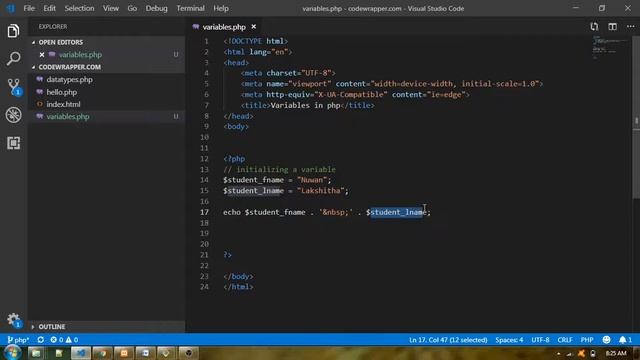Open index.html in the explorer

coord(63,104)
